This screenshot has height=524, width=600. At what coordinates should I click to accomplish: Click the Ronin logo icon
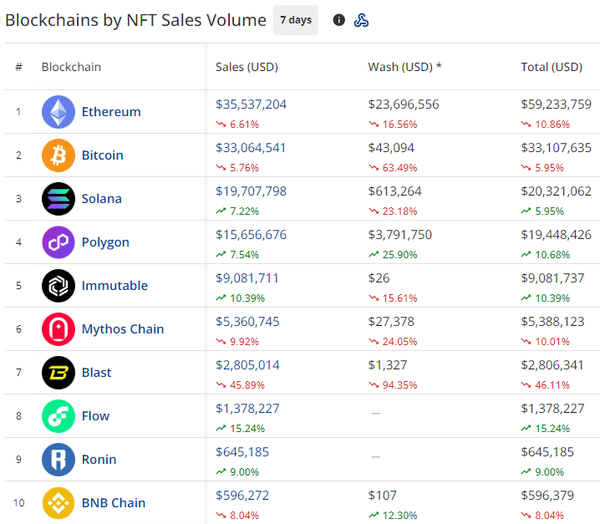[58, 460]
